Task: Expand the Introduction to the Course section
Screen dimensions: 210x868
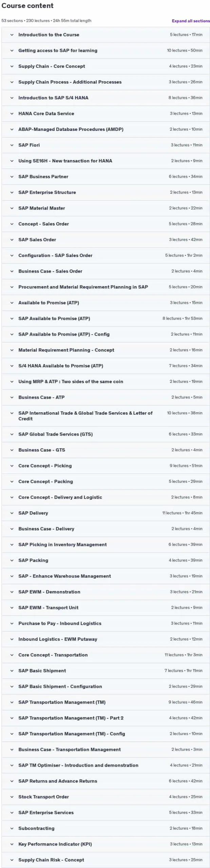Action: coord(106,35)
